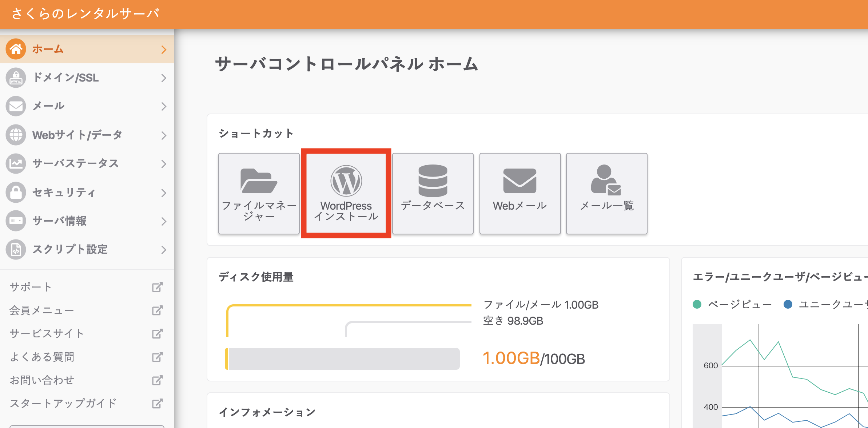The width and height of the screenshot is (868, 428).
Task: Click the disk usage progress bar
Action: pyautogui.click(x=342, y=359)
